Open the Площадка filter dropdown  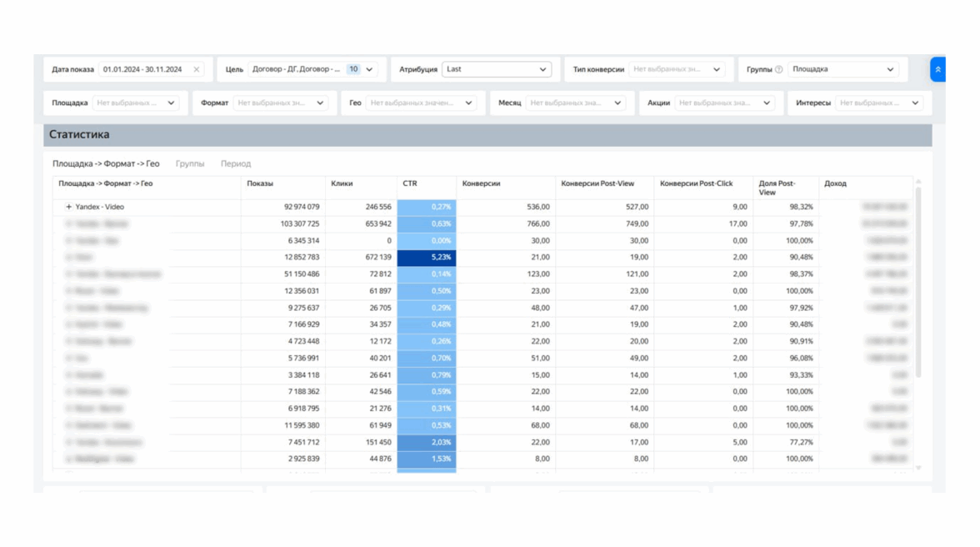click(135, 103)
